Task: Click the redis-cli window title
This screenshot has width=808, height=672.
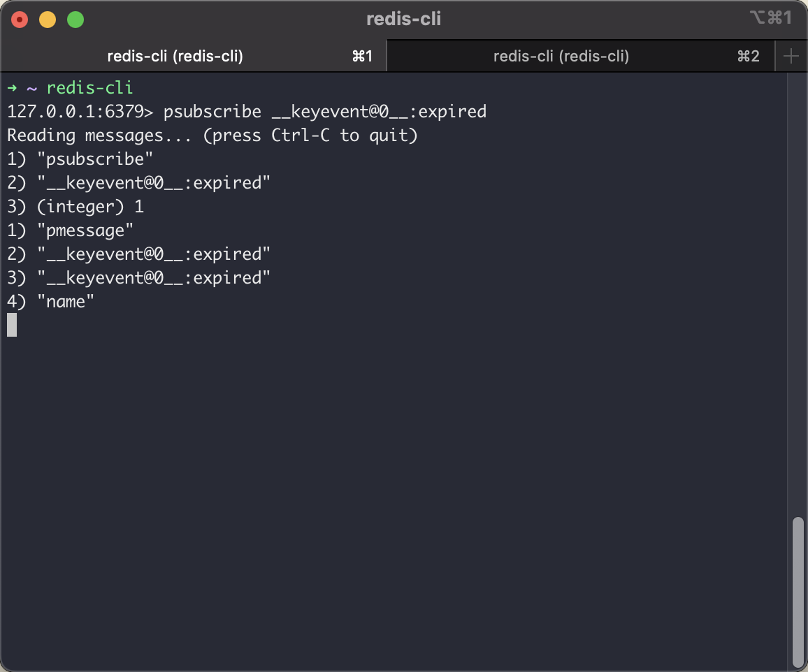Action: pos(403,19)
